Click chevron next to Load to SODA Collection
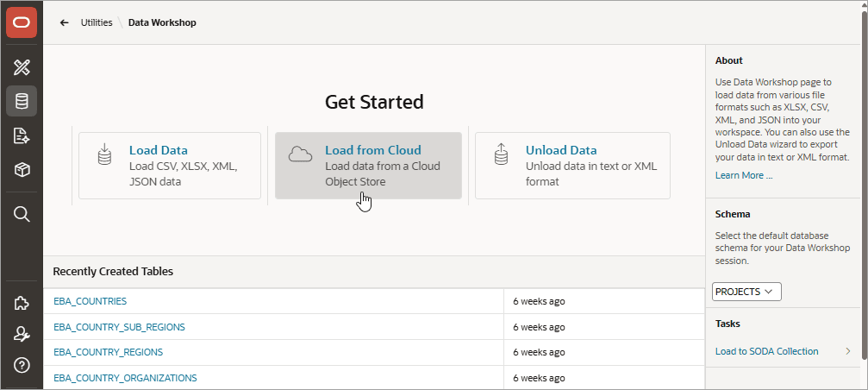This screenshot has width=868, height=390. 847,351
